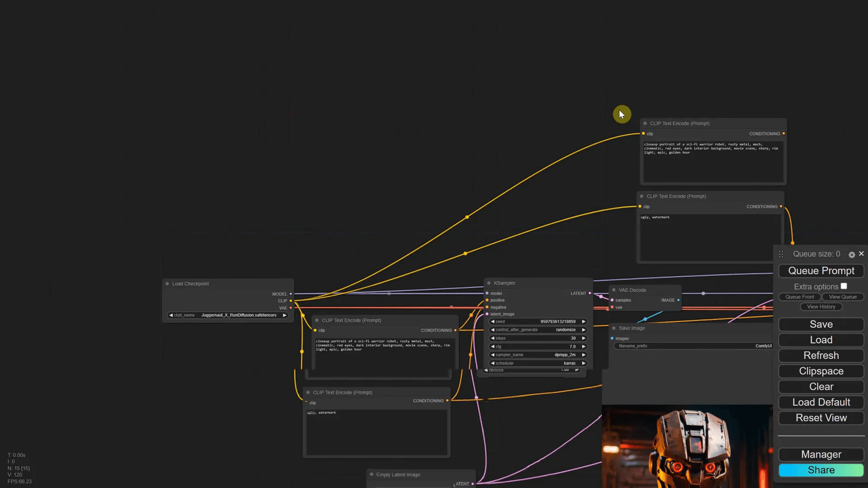Click the Save Image node's title circle icon
Image resolution: width=868 pixels, height=488 pixels.
point(614,328)
